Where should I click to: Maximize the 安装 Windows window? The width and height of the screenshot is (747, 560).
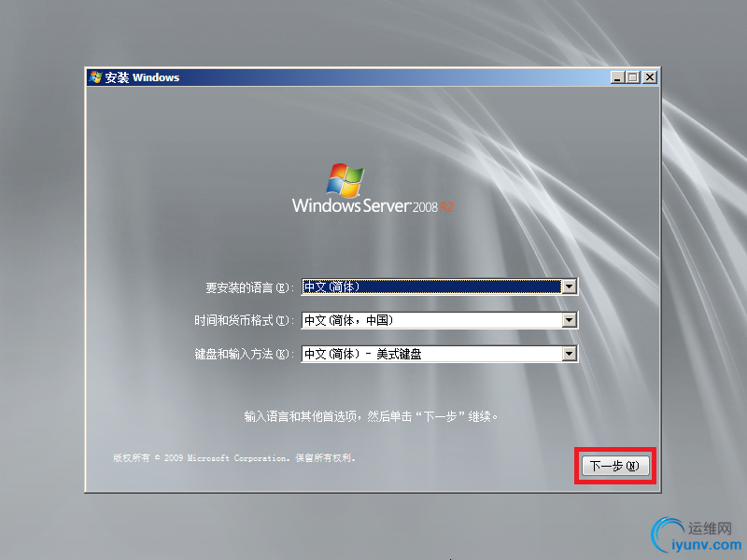coord(633,77)
